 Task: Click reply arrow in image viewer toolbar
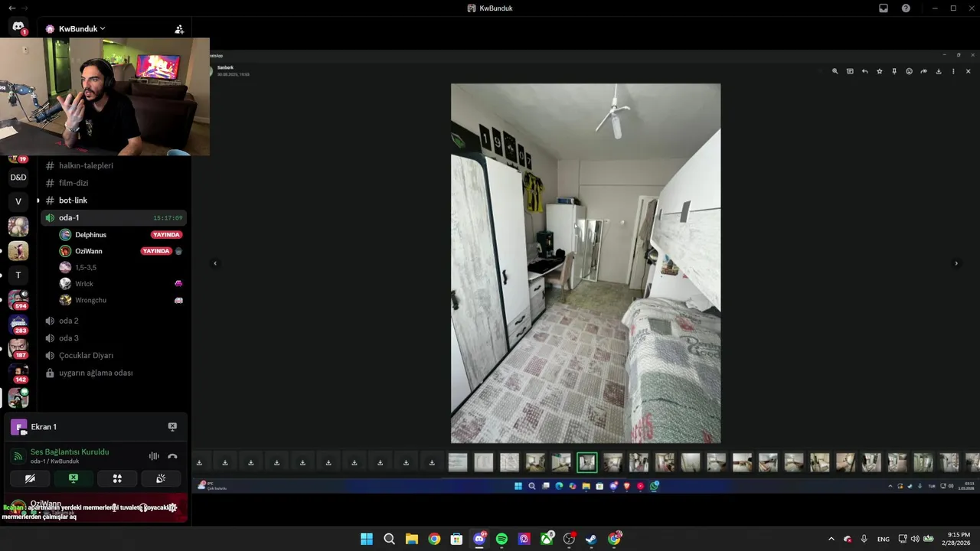point(865,71)
